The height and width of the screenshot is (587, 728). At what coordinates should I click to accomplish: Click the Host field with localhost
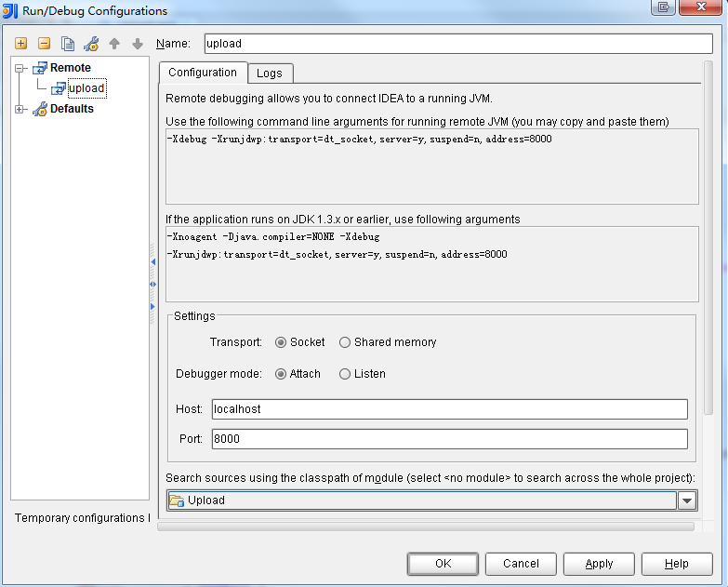click(449, 409)
